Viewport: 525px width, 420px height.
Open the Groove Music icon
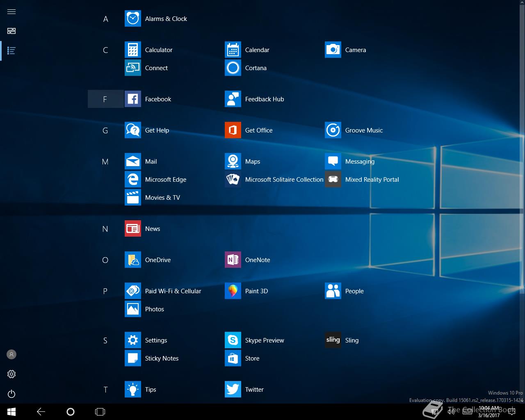coord(333,130)
